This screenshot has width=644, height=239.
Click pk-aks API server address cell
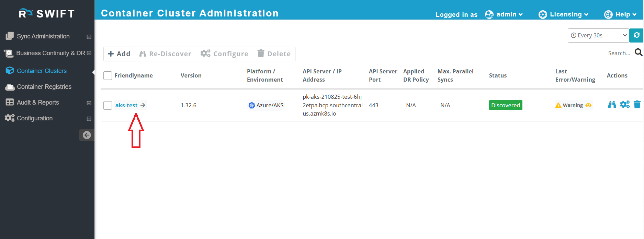[x=332, y=105]
